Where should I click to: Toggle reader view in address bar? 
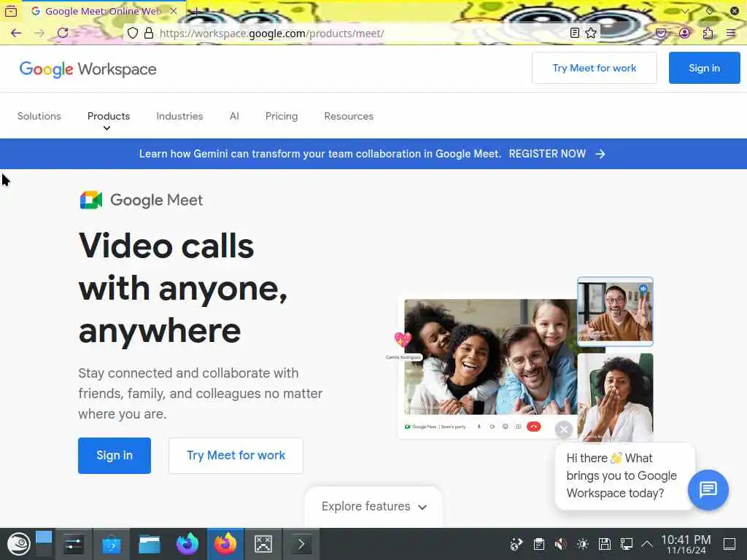(575, 33)
